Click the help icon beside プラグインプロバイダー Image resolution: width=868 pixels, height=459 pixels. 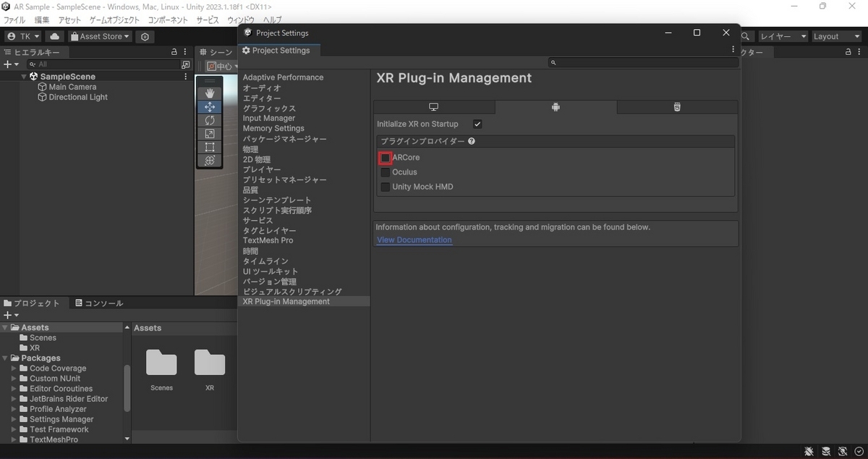click(x=472, y=141)
